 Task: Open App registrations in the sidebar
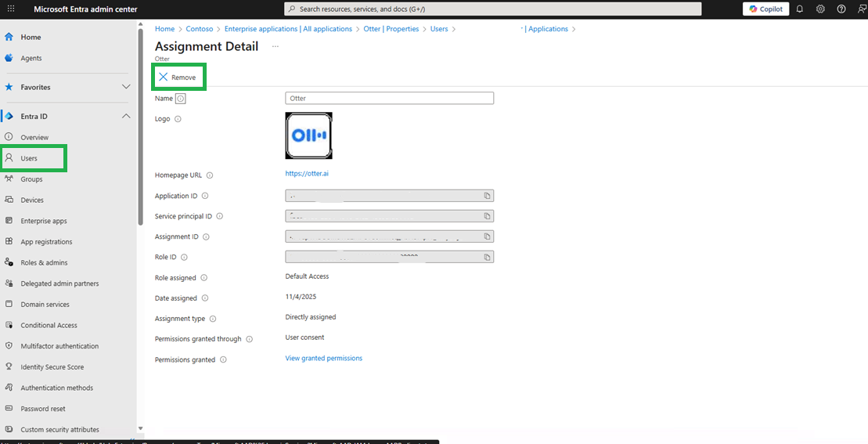tap(46, 242)
